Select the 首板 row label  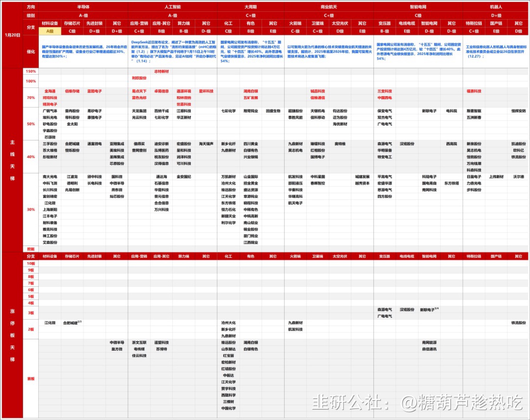point(31,378)
